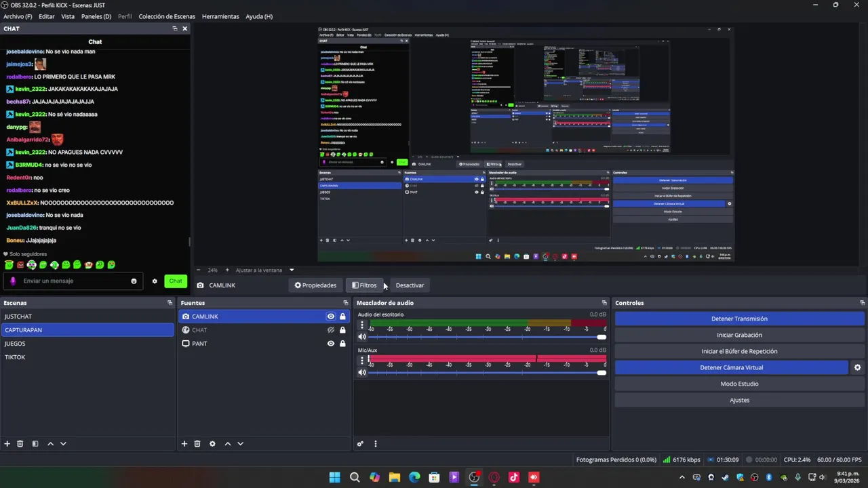Click Audio del escritorio volume slider
Viewport: 868px width, 488px height.
487,337
